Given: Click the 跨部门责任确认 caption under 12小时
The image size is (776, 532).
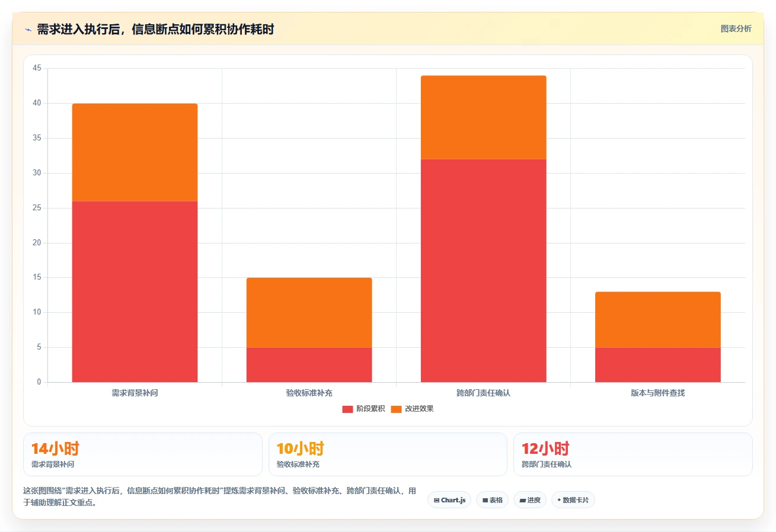Looking at the screenshot, I should 547,464.
